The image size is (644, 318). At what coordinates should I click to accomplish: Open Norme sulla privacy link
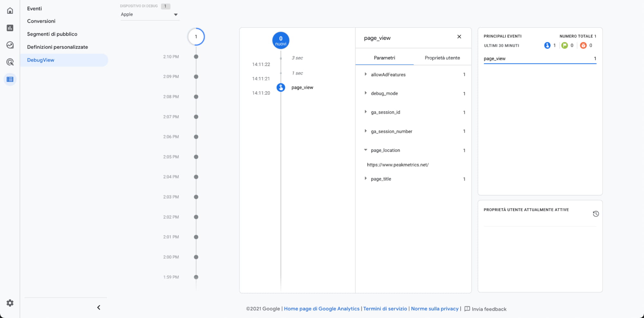[435, 309]
